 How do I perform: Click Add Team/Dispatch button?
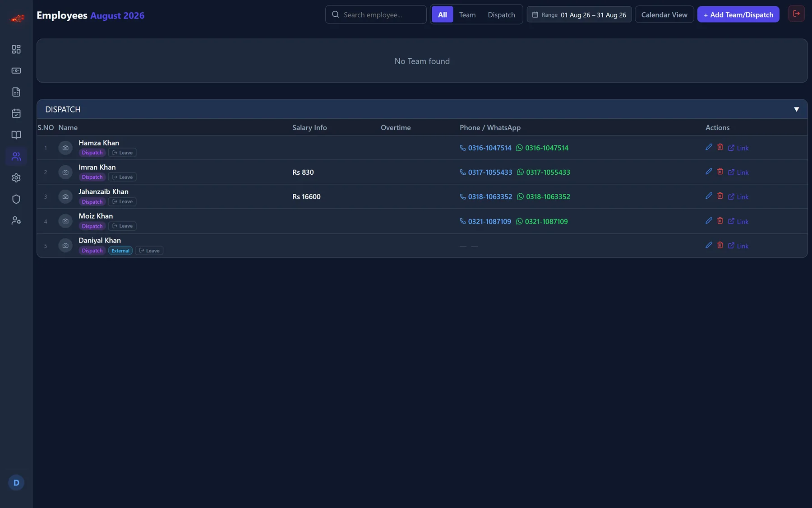pyautogui.click(x=738, y=14)
